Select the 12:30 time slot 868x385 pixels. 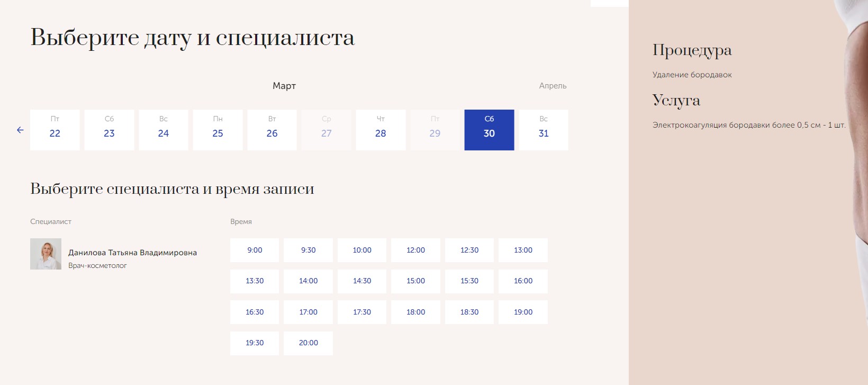pyautogui.click(x=469, y=250)
